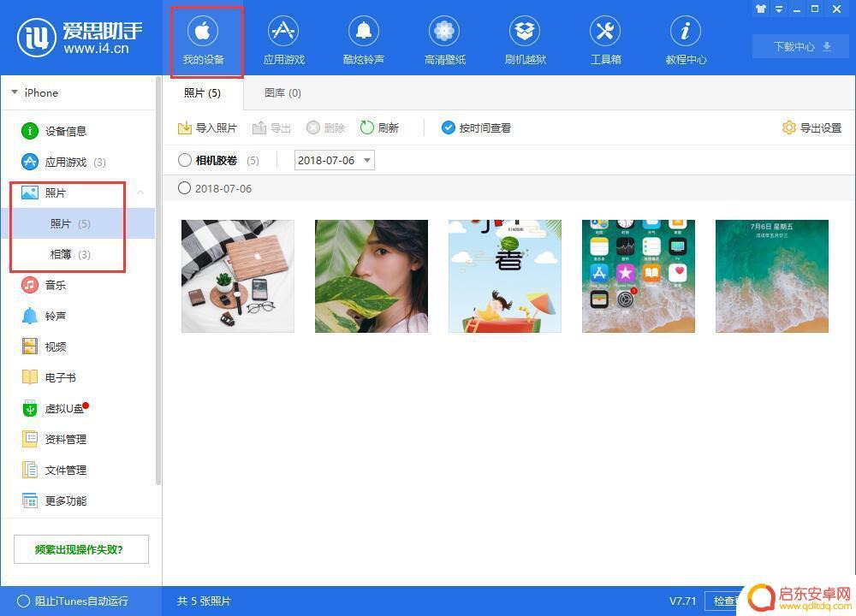The height and width of the screenshot is (616, 856).
Task: Open 我的设备 in the top navigation
Action: 203,41
